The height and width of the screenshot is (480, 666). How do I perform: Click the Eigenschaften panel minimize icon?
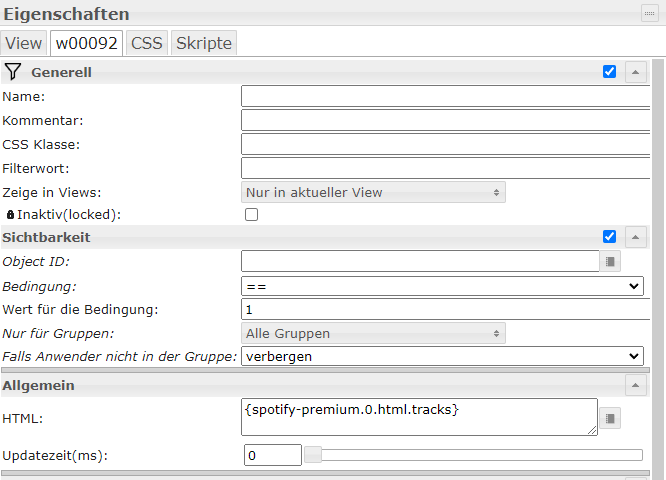coord(649,13)
